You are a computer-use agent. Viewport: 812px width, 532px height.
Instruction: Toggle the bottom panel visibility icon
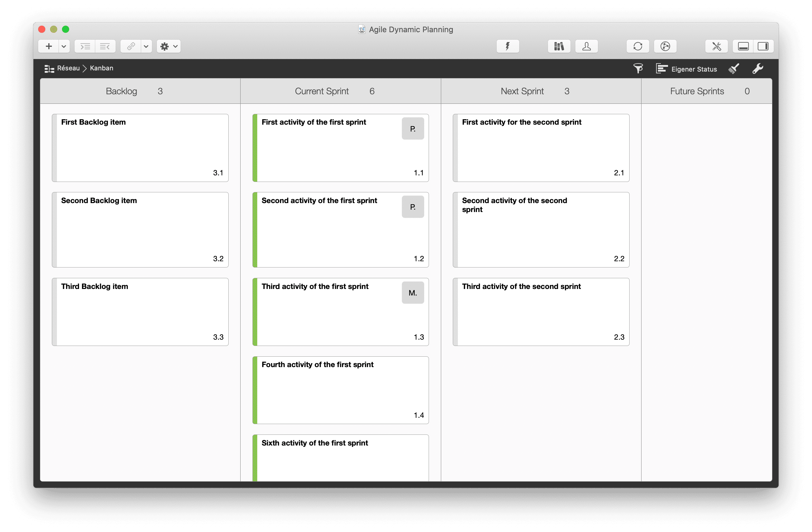pos(743,46)
